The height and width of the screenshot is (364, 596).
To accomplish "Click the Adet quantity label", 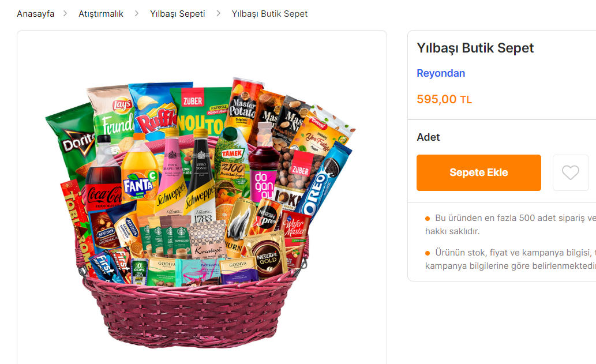I will 428,137.
